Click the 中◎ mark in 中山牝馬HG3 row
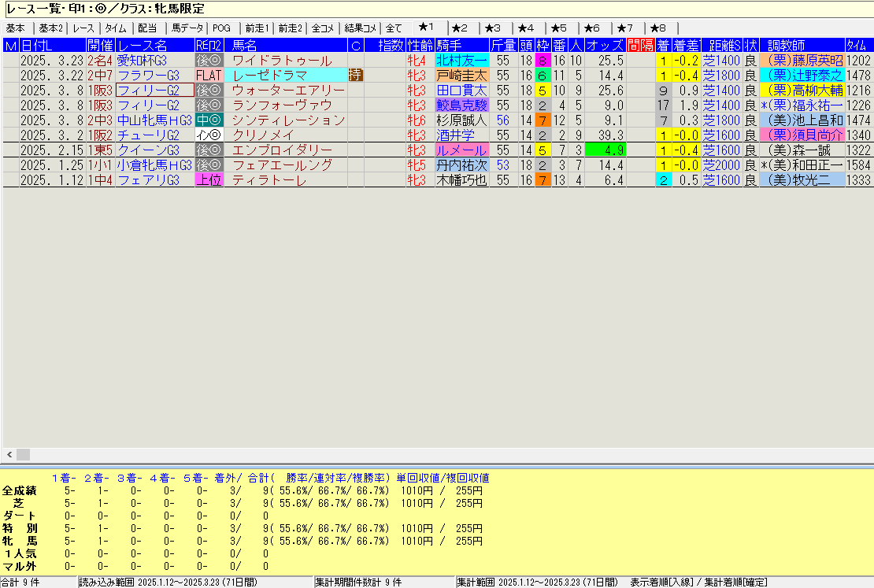The image size is (874, 588). click(209, 120)
